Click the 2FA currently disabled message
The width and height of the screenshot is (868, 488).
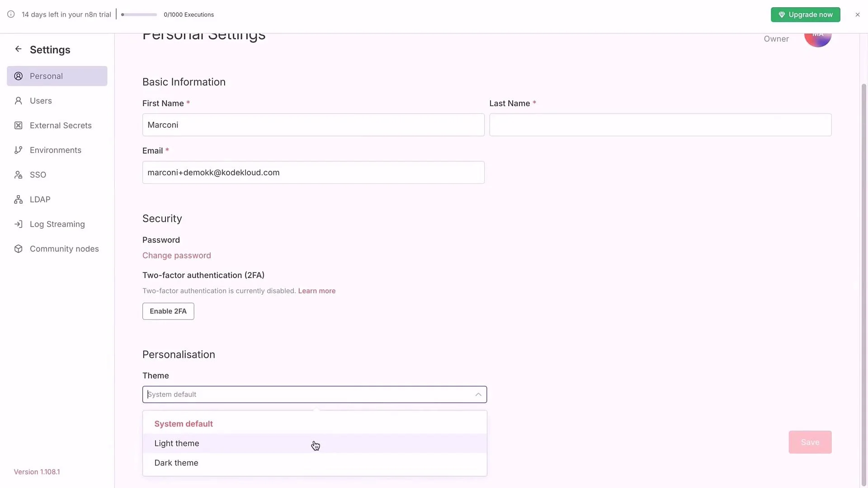point(219,291)
